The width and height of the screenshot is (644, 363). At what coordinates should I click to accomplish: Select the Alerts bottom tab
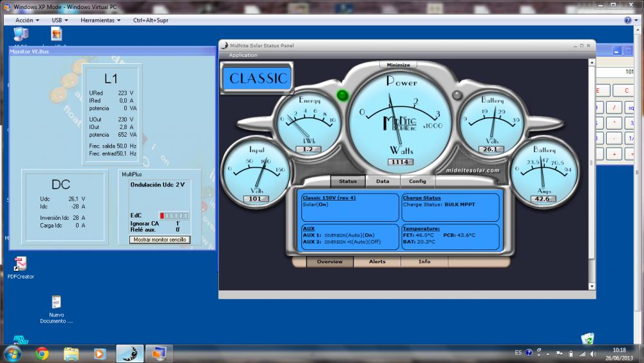(x=377, y=262)
